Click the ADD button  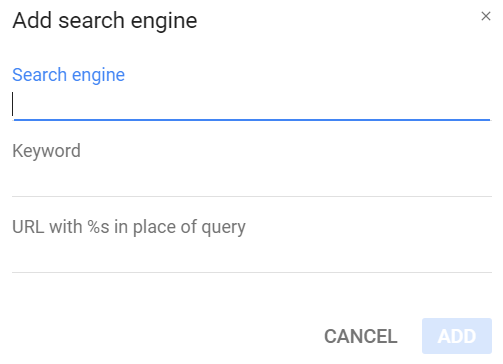(x=457, y=336)
